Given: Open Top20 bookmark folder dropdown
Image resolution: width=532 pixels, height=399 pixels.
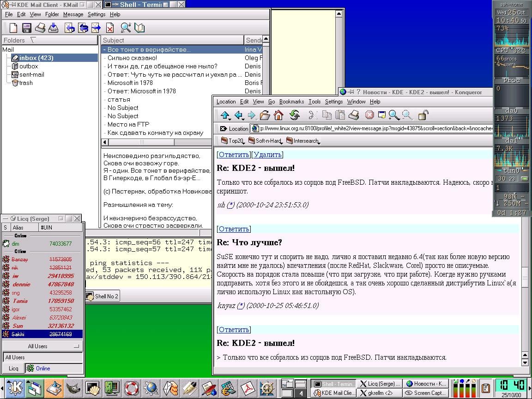Looking at the screenshot, I should coord(233,141).
